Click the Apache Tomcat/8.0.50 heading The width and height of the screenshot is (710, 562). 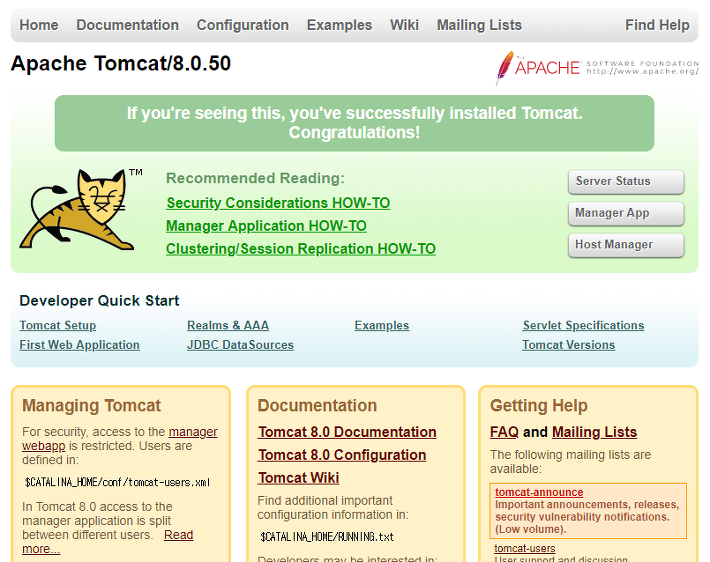tap(121, 63)
